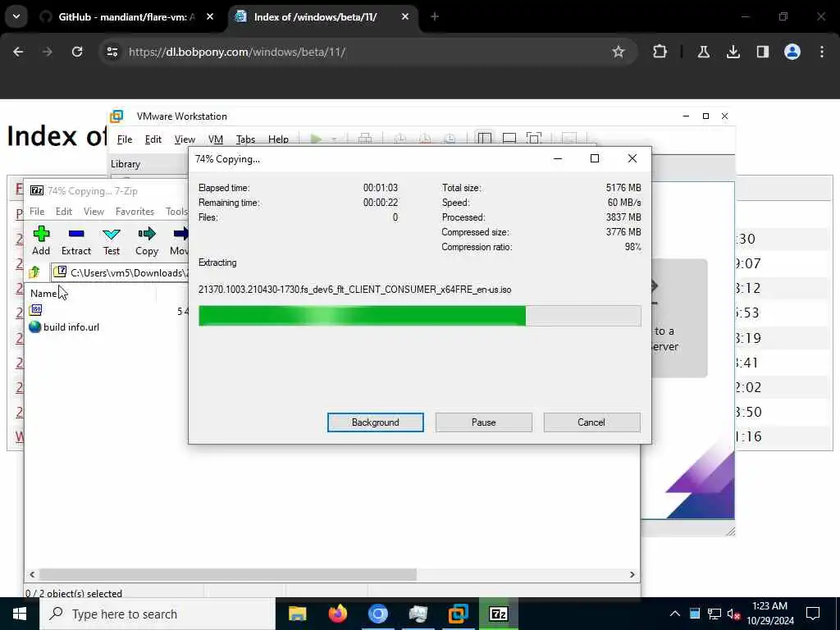The height and width of the screenshot is (630, 840).
Task: Click taskbar search box
Action: tap(157, 614)
